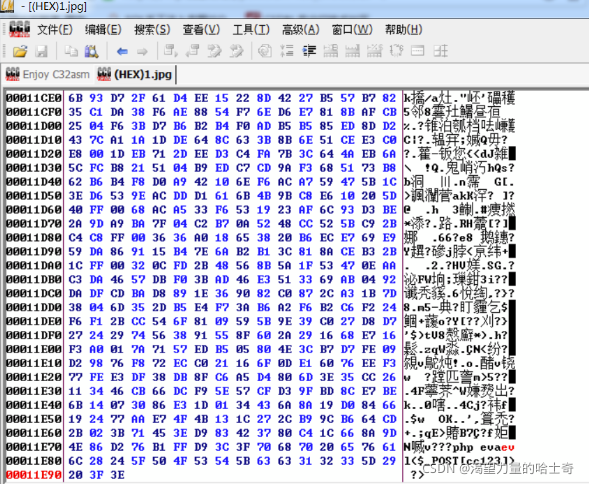Click the last gray column-split icon
Image resolution: width=589 pixels, height=484 pixels.
point(441,50)
